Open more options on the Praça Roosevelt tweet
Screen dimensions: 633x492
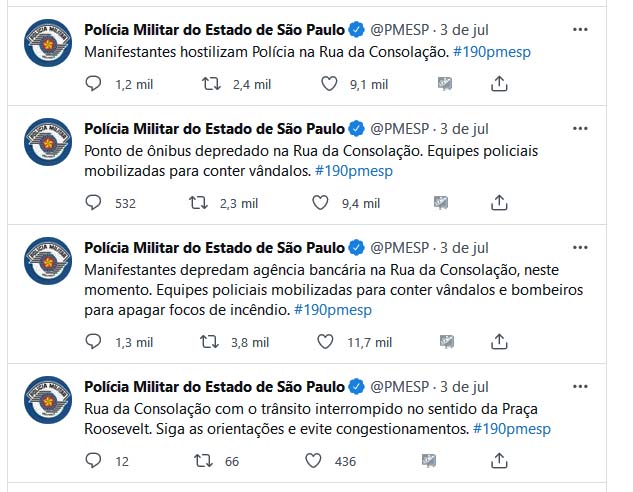click(x=580, y=387)
